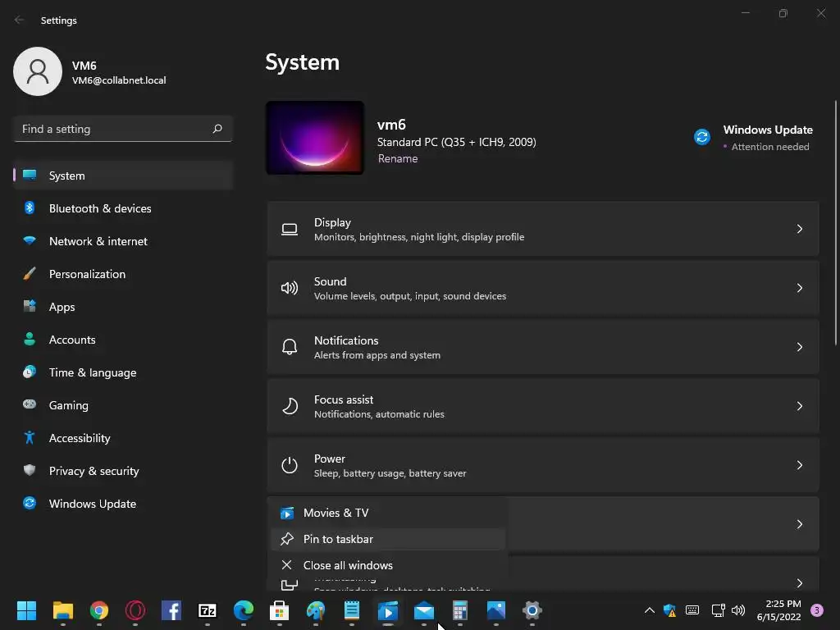Click the volume tray icon
The width and height of the screenshot is (840, 630).
738,610
